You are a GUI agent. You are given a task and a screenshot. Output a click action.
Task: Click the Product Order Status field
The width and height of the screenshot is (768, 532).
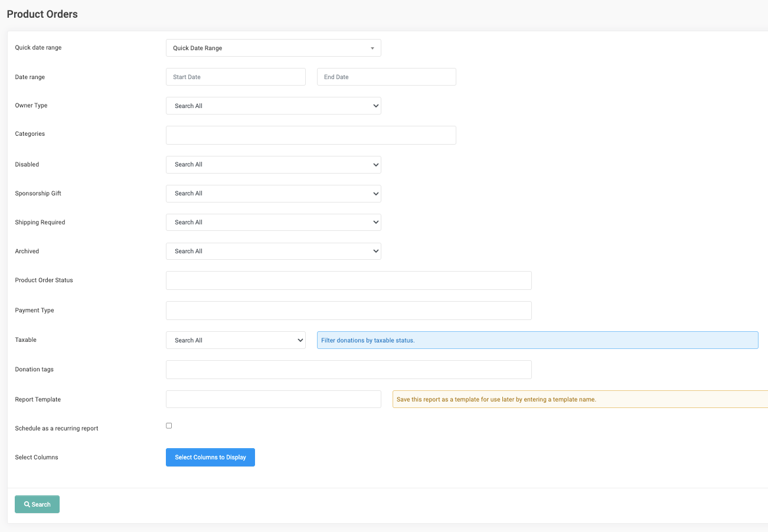click(x=348, y=280)
